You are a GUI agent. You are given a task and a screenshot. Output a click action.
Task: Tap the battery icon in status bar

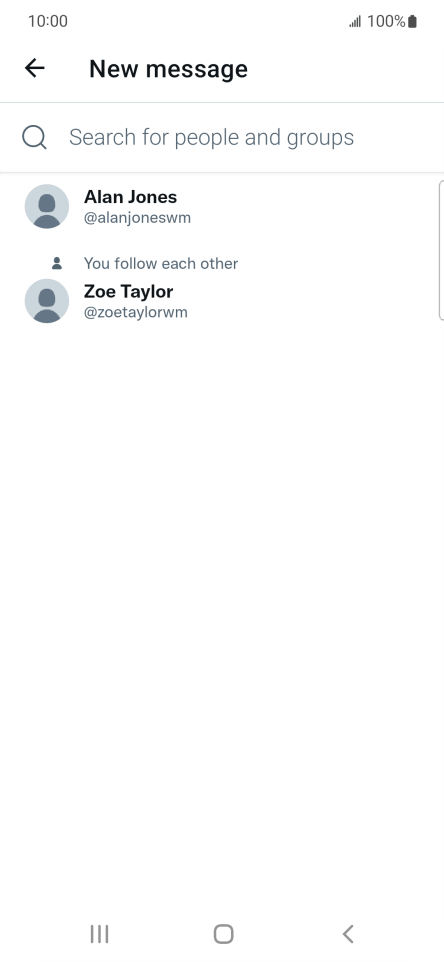click(413, 21)
